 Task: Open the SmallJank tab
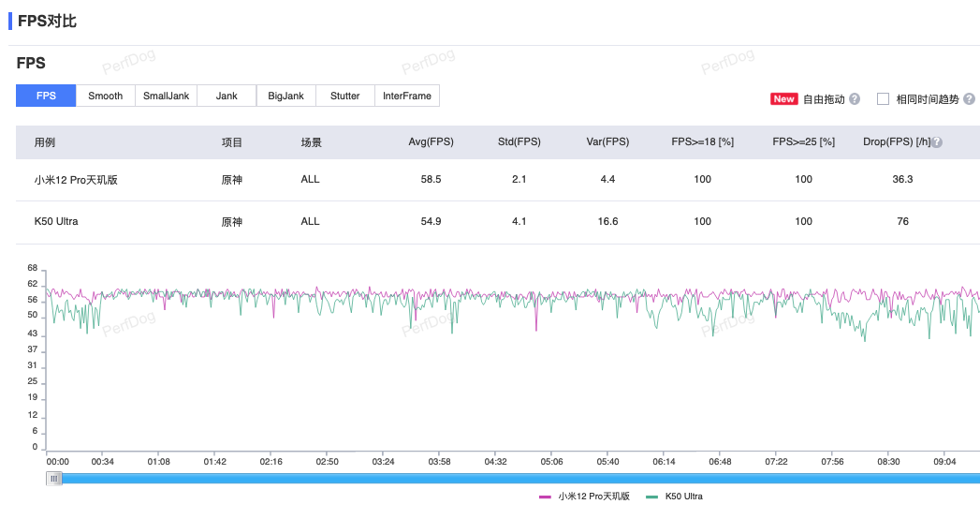pos(166,96)
